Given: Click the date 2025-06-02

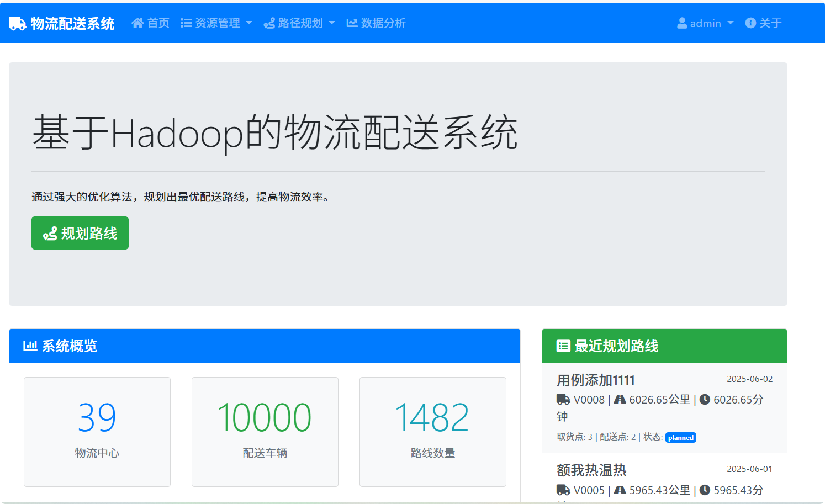Looking at the screenshot, I should click(749, 379).
